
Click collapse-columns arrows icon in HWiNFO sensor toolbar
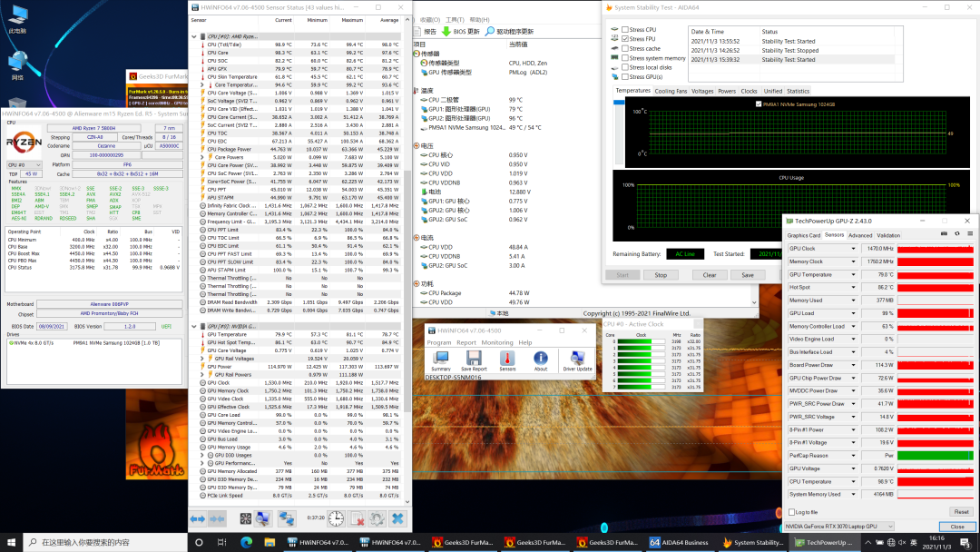point(217,519)
